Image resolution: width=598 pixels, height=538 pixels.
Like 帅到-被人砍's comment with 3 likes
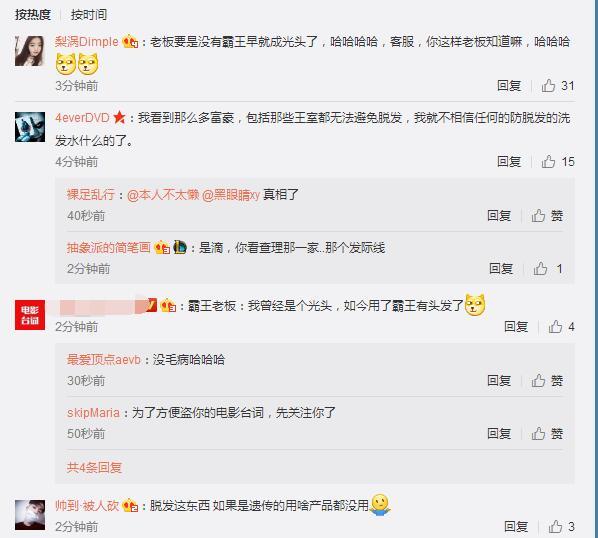point(555,527)
